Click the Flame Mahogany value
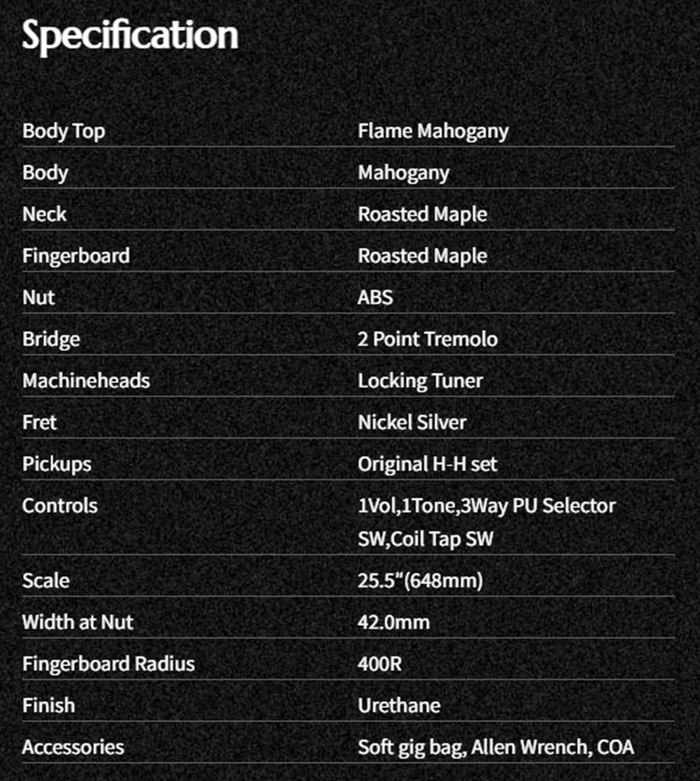700x781 pixels. coord(433,132)
